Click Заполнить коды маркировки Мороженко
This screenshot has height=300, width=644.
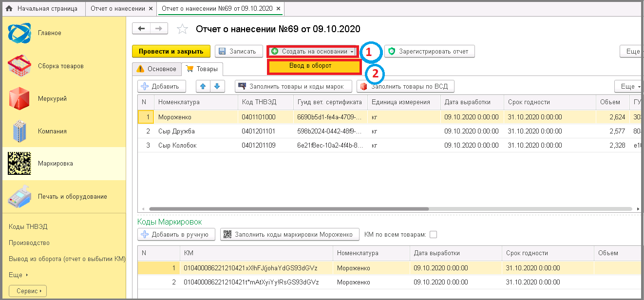(x=289, y=234)
